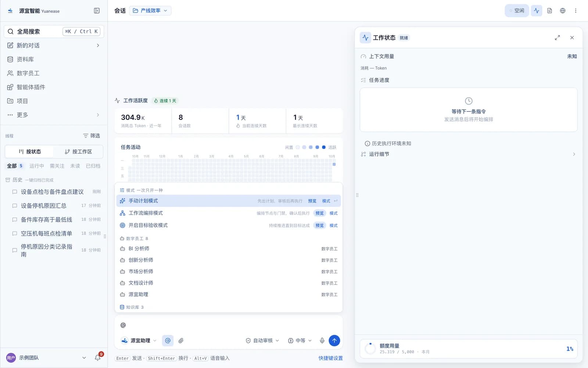
Task: Open 智能体插件 plugins page
Action: click(54, 87)
